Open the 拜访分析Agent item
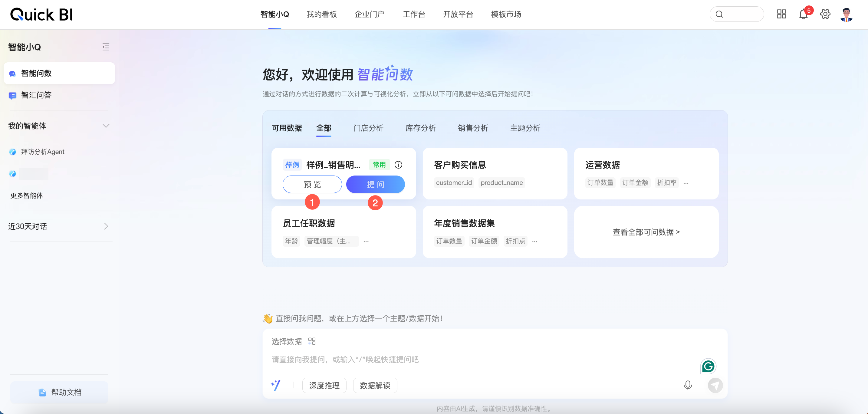The width and height of the screenshot is (868, 414). pyautogui.click(x=42, y=152)
